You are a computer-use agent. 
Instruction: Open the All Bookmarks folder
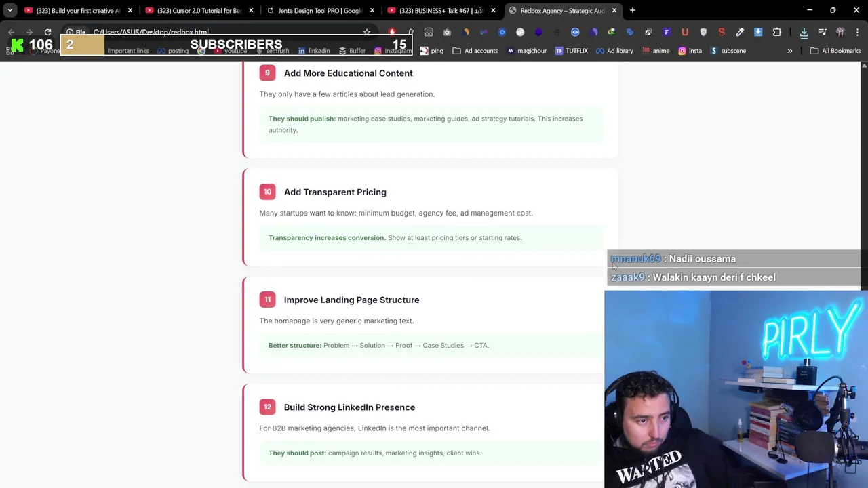coord(835,51)
